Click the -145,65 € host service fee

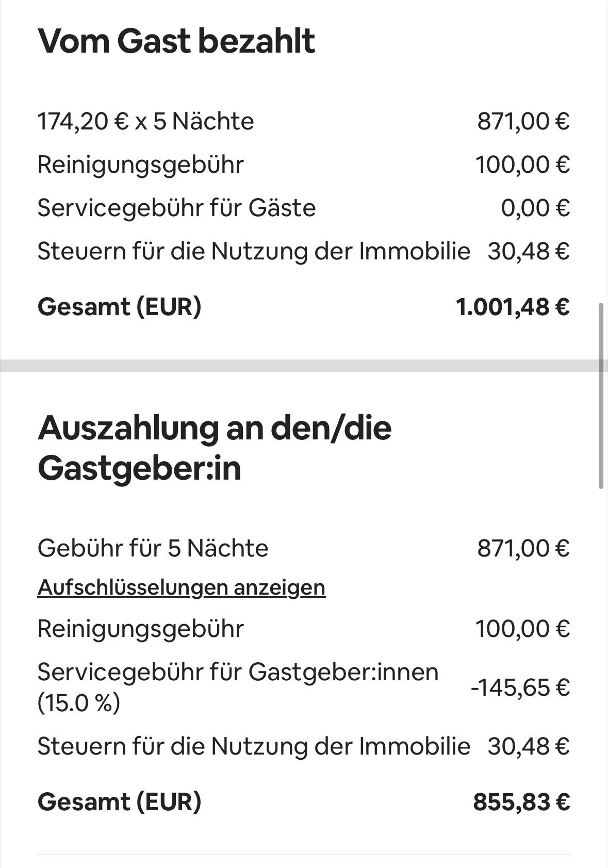pos(520,687)
